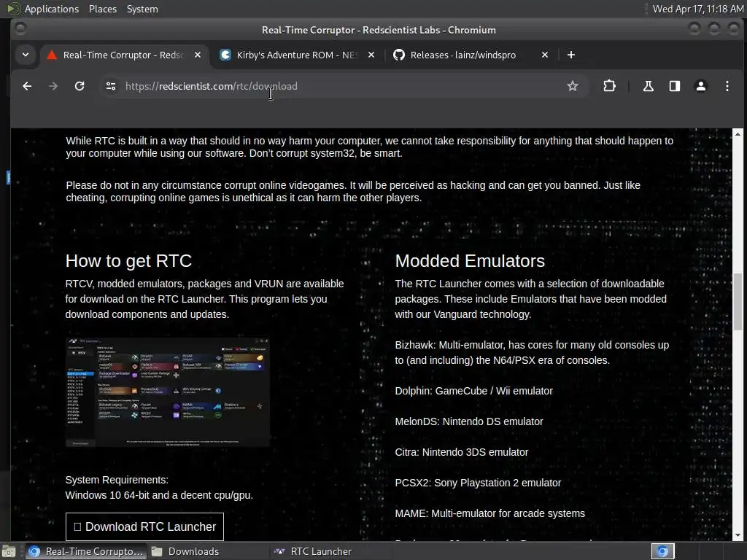Close the Kirby's Adventure ROM tab
The width and height of the screenshot is (747, 560).
tap(371, 55)
